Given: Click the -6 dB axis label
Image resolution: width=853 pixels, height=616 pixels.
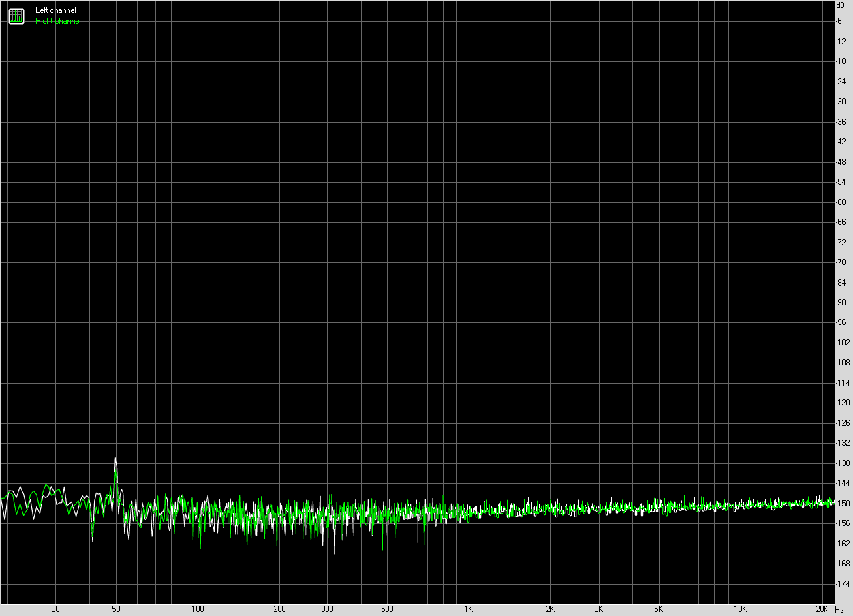Looking at the screenshot, I should click(840, 21).
